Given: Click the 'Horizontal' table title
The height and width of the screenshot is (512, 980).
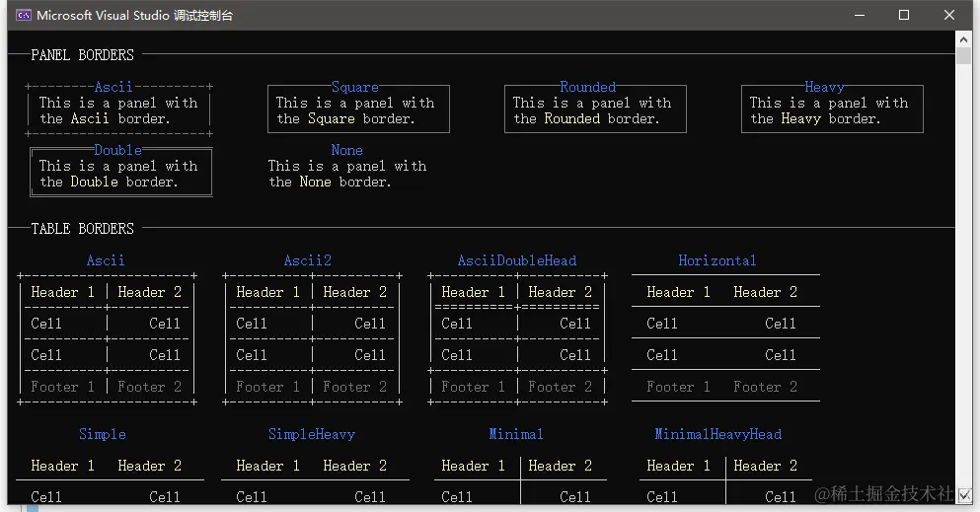Looking at the screenshot, I should click(717, 260).
